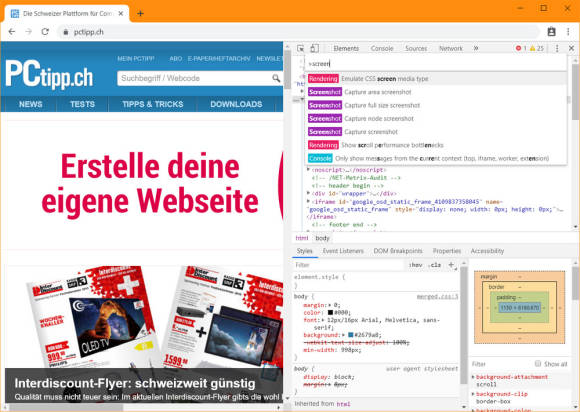580x412 pixels.
Task: Open the Event Listeners tab
Action: click(343, 251)
